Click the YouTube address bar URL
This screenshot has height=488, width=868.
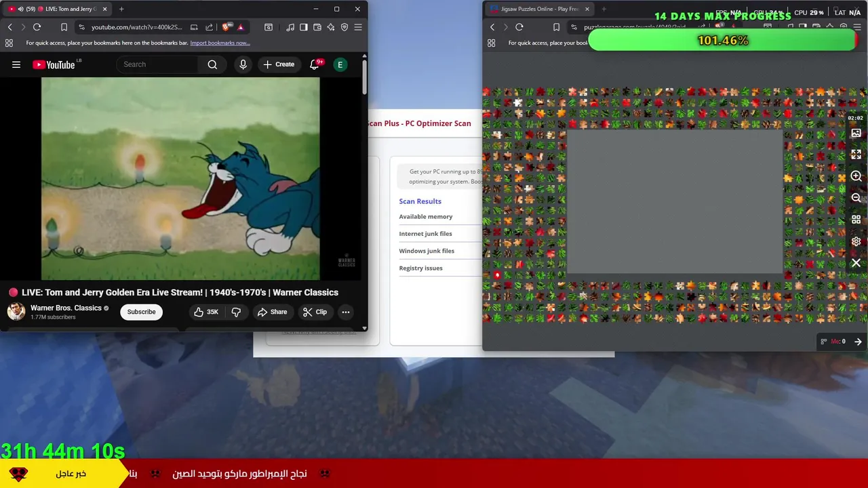pyautogui.click(x=137, y=27)
